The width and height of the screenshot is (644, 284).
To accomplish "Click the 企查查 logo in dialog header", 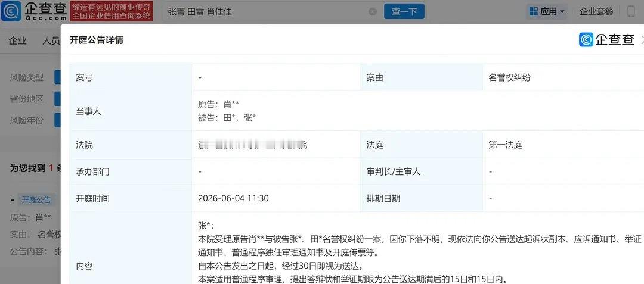I will click(606, 40).
